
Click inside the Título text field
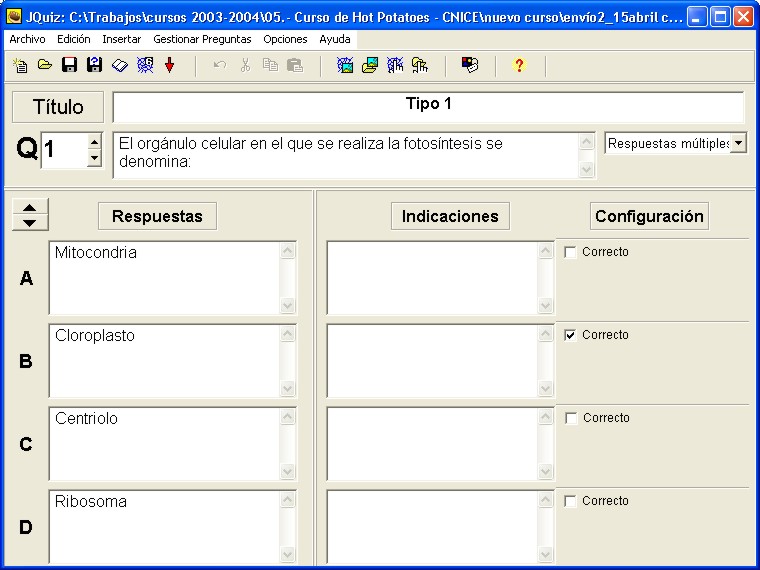click(x=428, y=107)
